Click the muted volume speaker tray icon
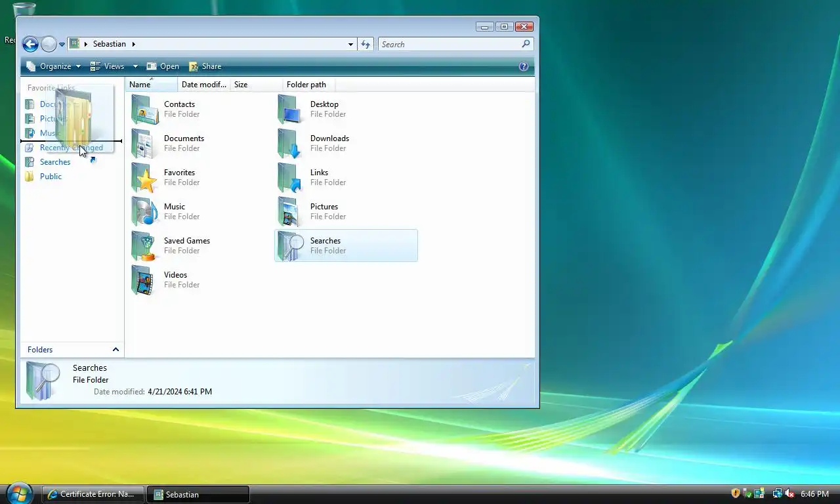The width and height of the screenshot is (840, 504). pyautogui.click(x=789, y=493)
